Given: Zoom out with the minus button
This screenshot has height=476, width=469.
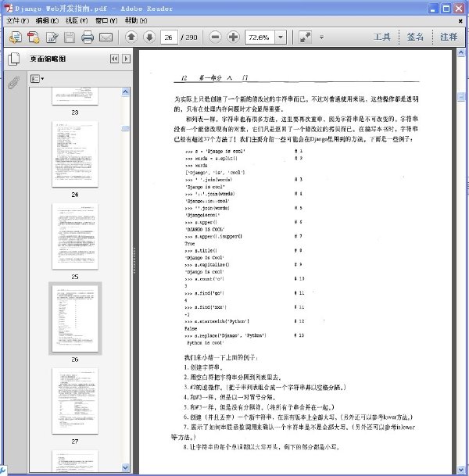Looking at the screenshot, I should coord(215,37).
